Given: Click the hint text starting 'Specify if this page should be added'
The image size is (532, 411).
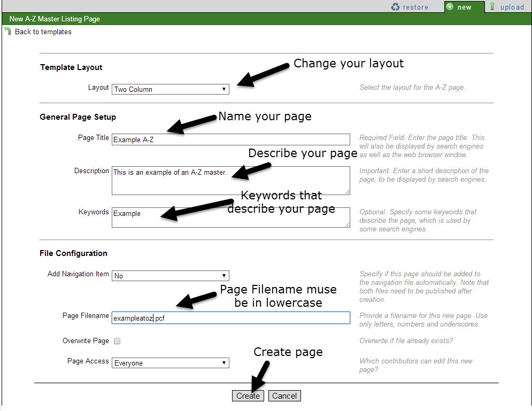Looking at the screenshot, I should tap(424, 286).
